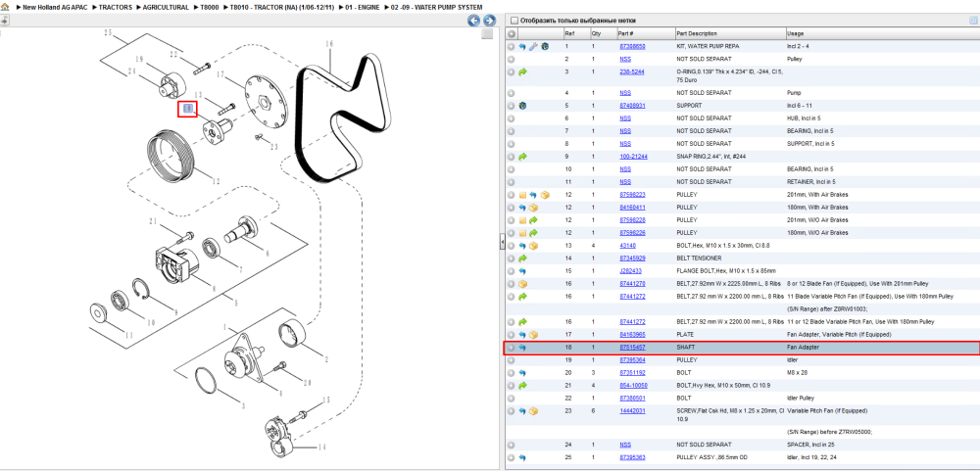Sort by Part # column header
The height and width of the screenshot is (471, 980).
tap(646, 33)
